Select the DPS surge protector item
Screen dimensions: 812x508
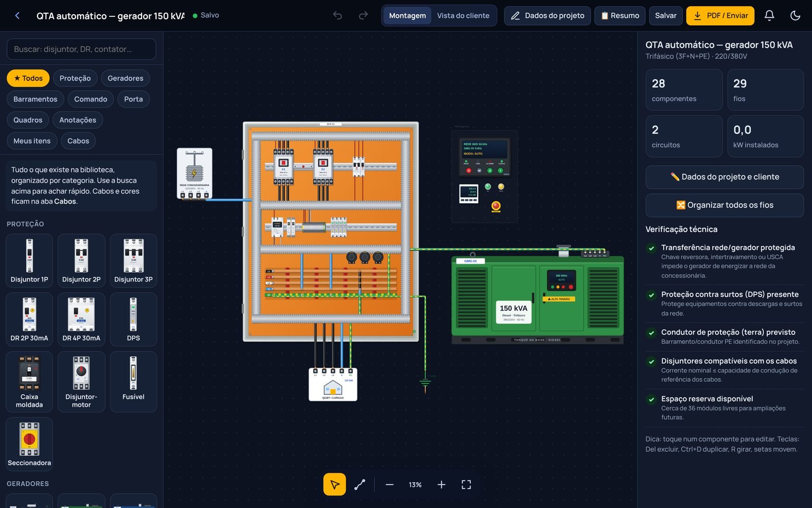pos(133,320)
